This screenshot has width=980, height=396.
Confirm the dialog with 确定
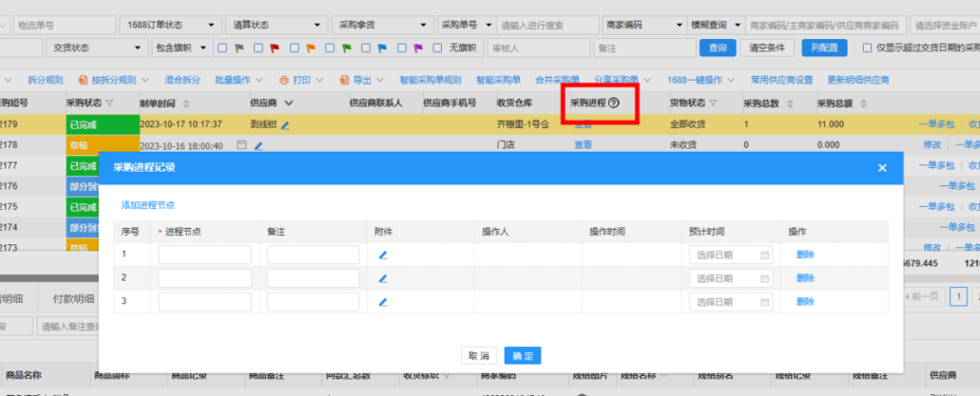pyautogui.click(x=523, y=356)
